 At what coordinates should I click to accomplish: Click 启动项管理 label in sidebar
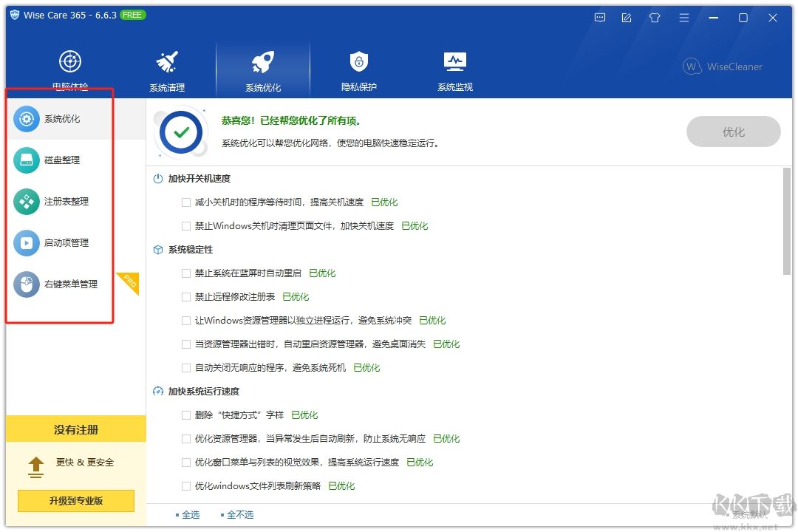pos(66,243)
